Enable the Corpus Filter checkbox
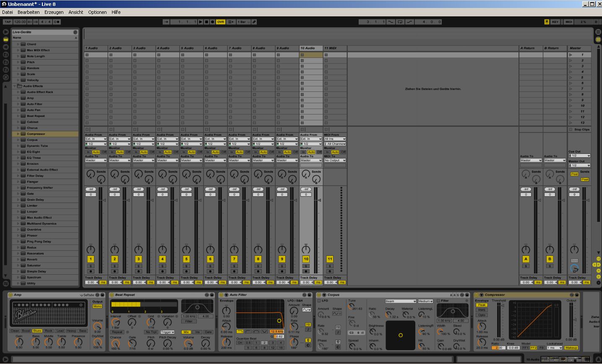The width and height of the screenshot is (602, 364). click(439, 301)
